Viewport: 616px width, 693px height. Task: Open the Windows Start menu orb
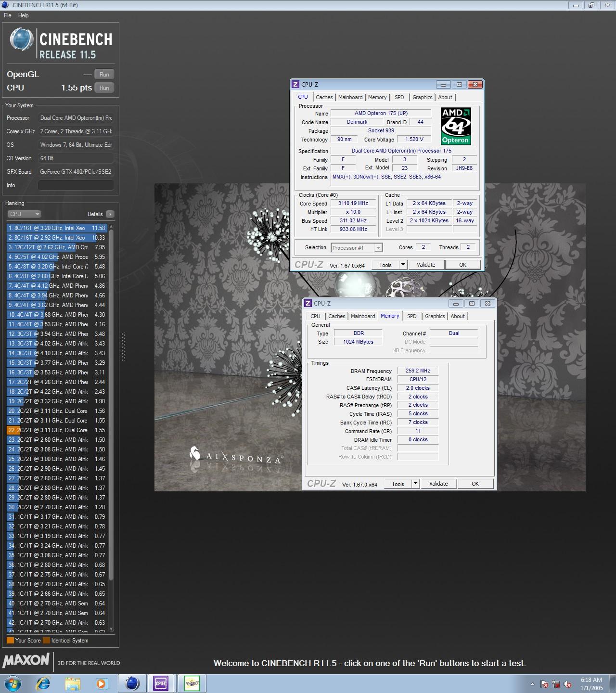13,683
